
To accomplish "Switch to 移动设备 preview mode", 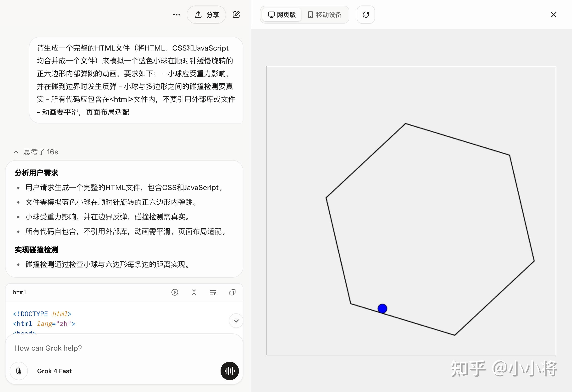I will coord(324,14).
